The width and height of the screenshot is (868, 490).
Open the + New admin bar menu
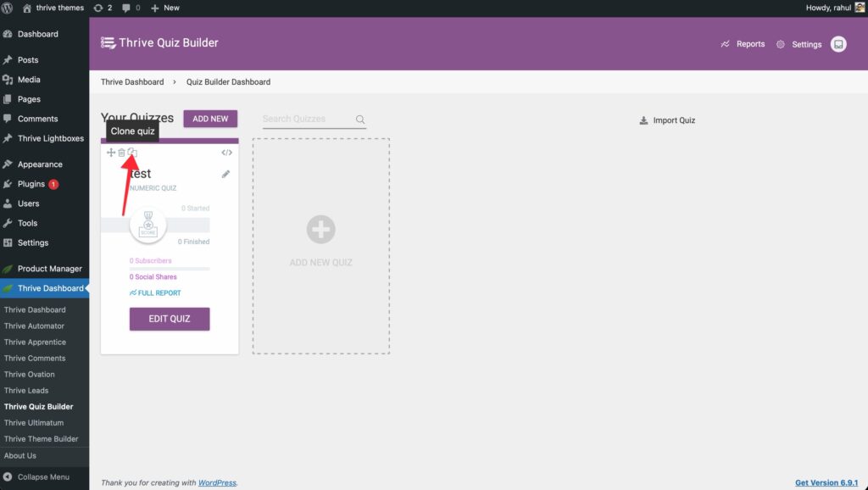point(165,8)
